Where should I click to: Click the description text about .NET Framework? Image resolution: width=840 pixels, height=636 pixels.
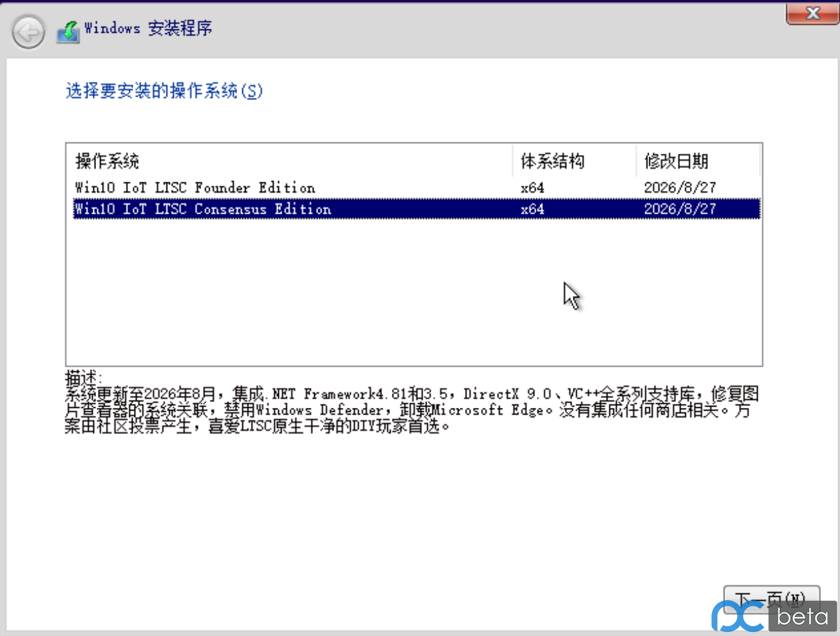(x=412, y=410)
